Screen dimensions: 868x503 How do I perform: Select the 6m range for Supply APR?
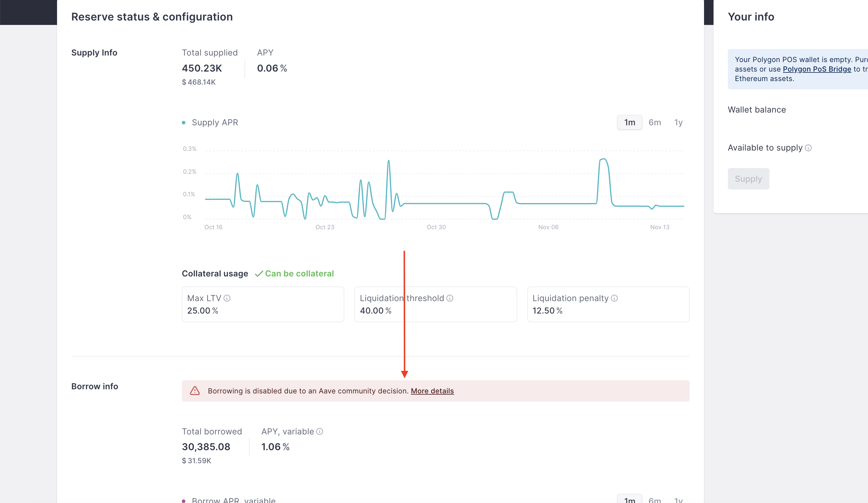point(654,122)
